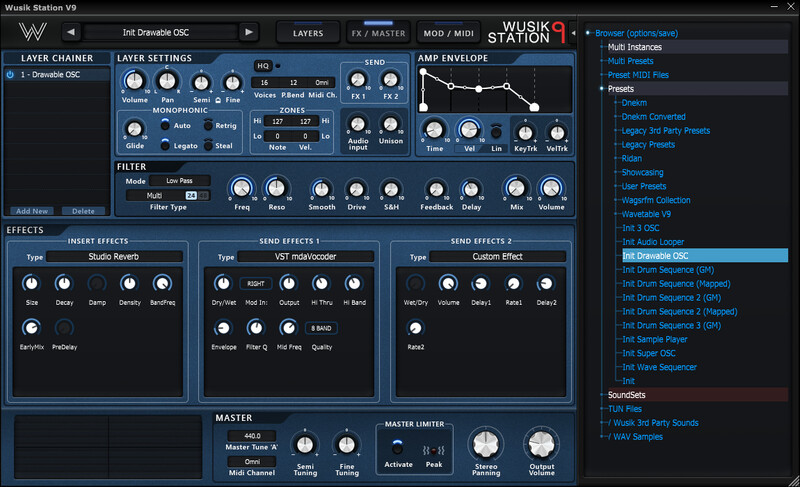Click the filter Freq knob
The image size is (800, 487).
pos(242,189)
